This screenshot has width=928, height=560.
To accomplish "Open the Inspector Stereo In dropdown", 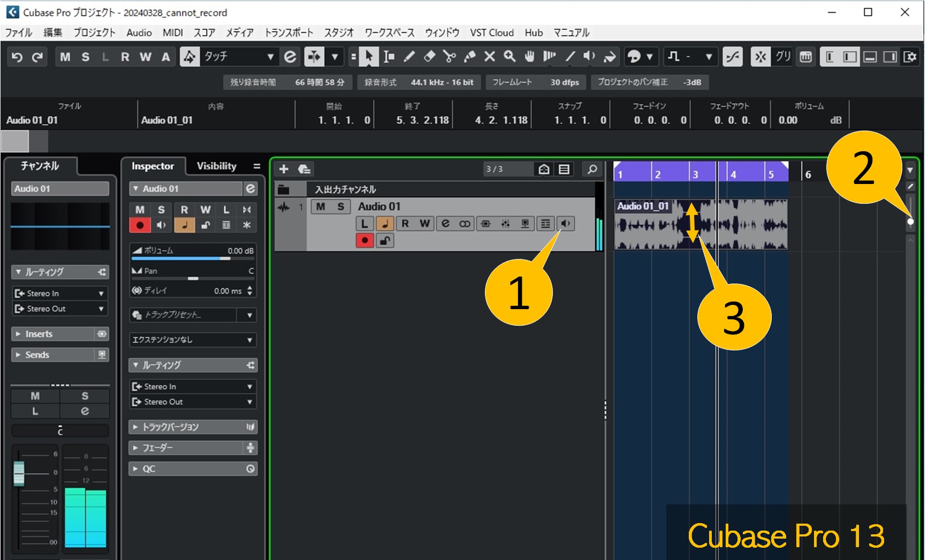I will click(x=193, y=386).
